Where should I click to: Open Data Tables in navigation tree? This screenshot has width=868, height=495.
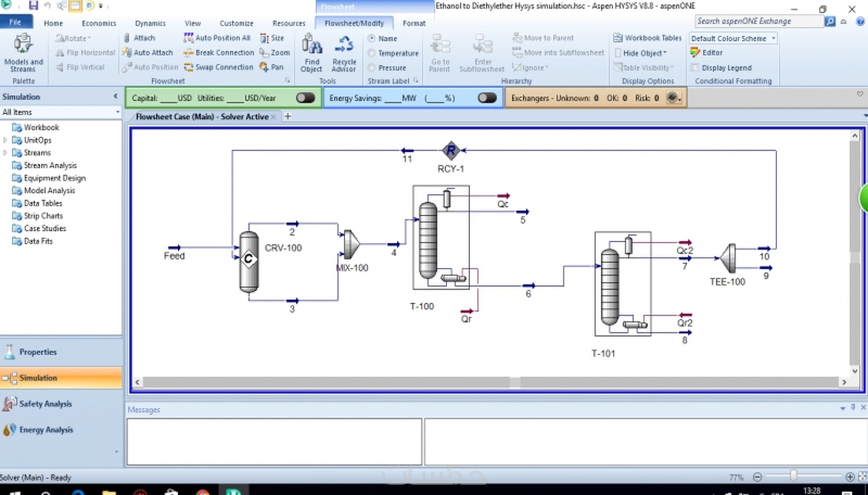point(43,203)
